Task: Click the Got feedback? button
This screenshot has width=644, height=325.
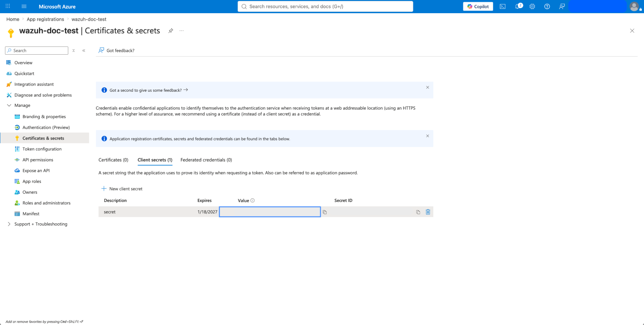Action: (116, 51)
